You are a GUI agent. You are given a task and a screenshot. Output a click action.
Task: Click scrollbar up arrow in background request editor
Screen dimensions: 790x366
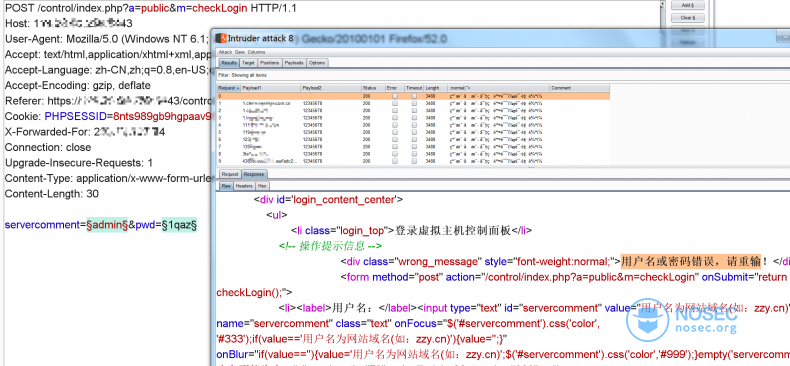pyautogui.click(x=664, y=4)
